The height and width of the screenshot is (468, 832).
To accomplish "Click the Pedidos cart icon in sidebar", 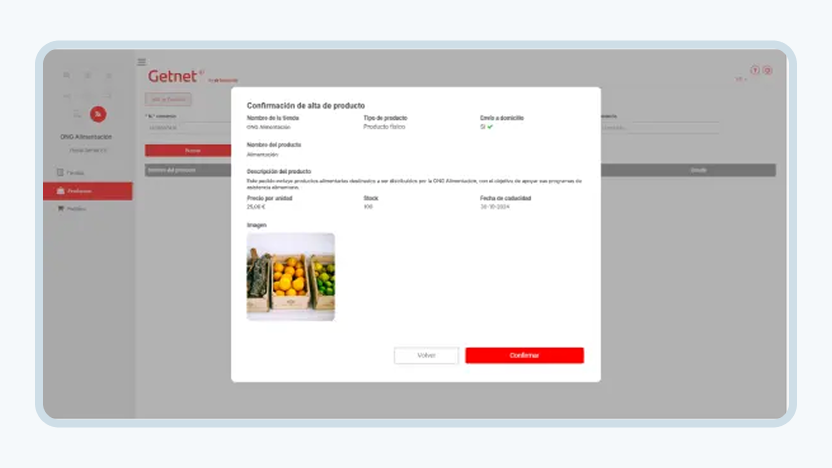I will point(60,209).
